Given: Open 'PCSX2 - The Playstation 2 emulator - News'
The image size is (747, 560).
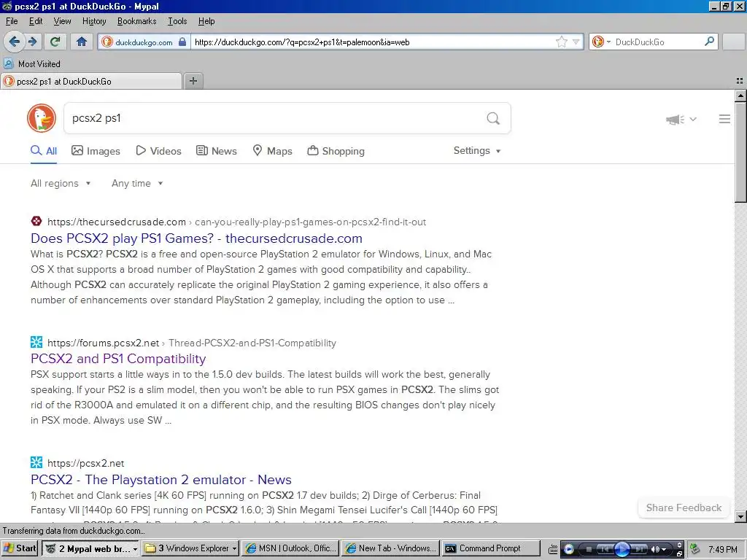Looking at the screenshot, I should [161, 480].
